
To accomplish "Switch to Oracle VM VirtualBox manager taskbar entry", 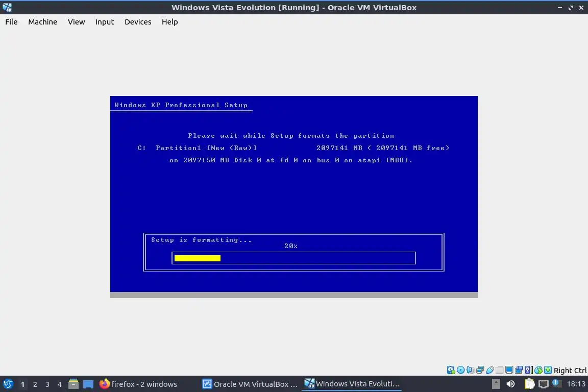I will tap(250, 384).
